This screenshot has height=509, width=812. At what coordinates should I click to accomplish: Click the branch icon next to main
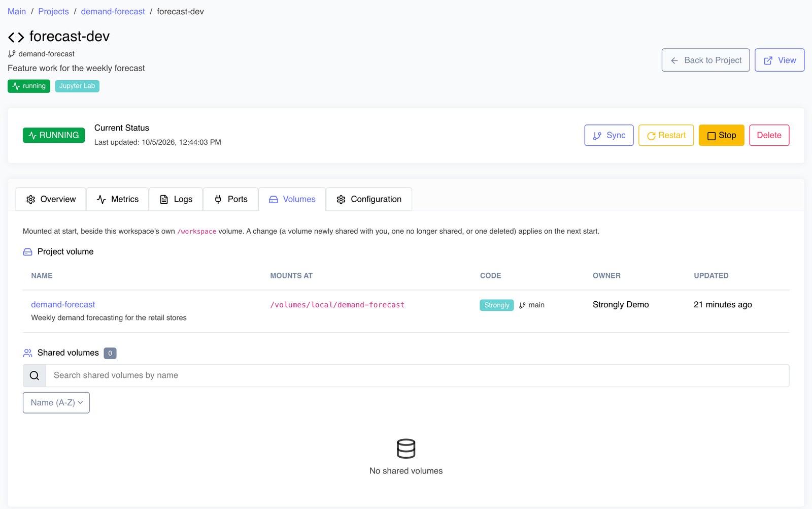pyautogui.click(x=522, y=305)
